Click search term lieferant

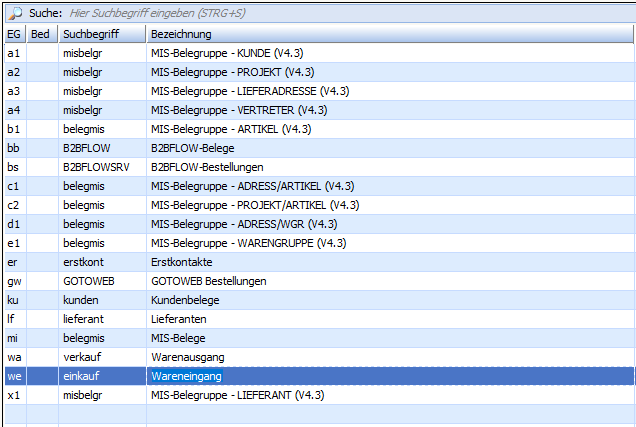coord(84,319)
